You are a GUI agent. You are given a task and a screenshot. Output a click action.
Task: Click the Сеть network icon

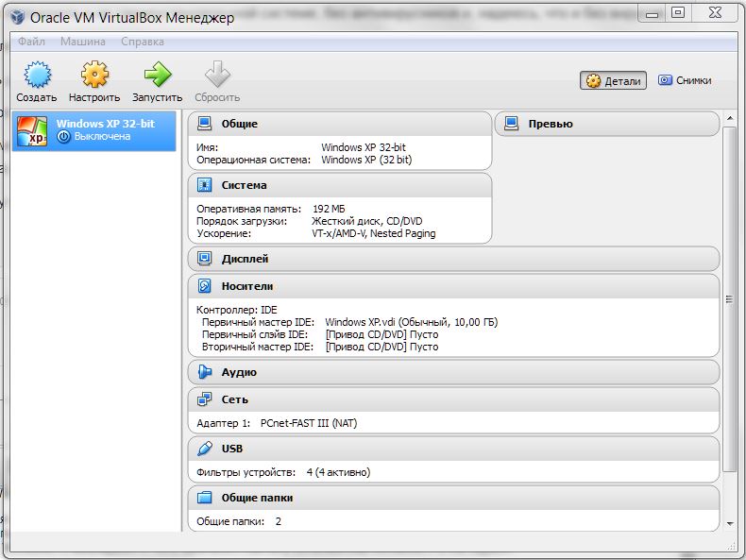click(205, 399)
